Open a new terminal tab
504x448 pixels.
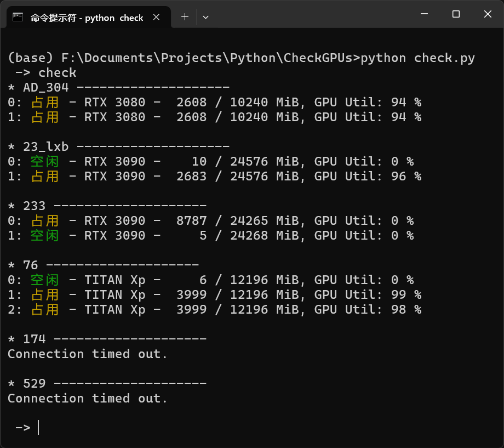185,17
